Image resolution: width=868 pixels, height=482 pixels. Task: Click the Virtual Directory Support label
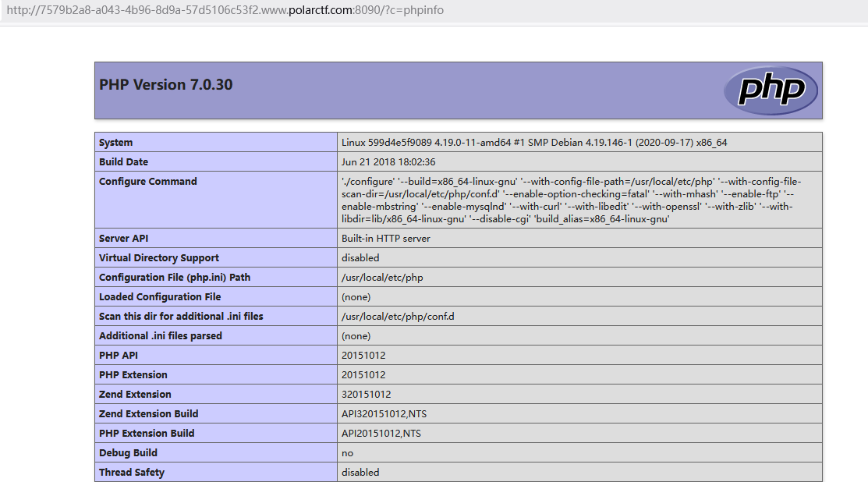click(159, 258)
